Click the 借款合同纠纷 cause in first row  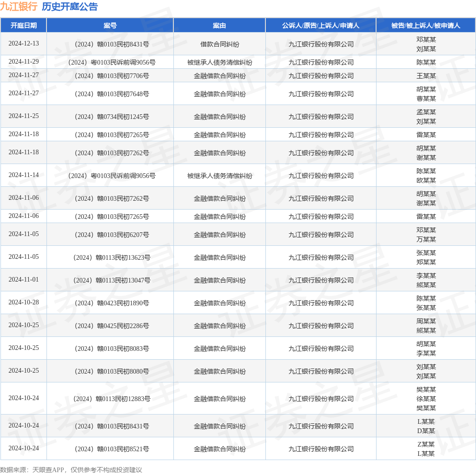(220, 44)
